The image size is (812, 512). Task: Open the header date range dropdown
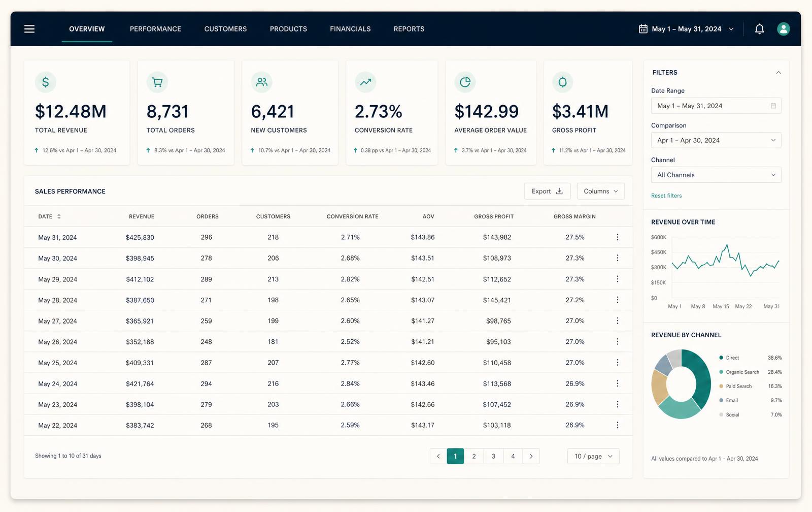pos(686,29)
